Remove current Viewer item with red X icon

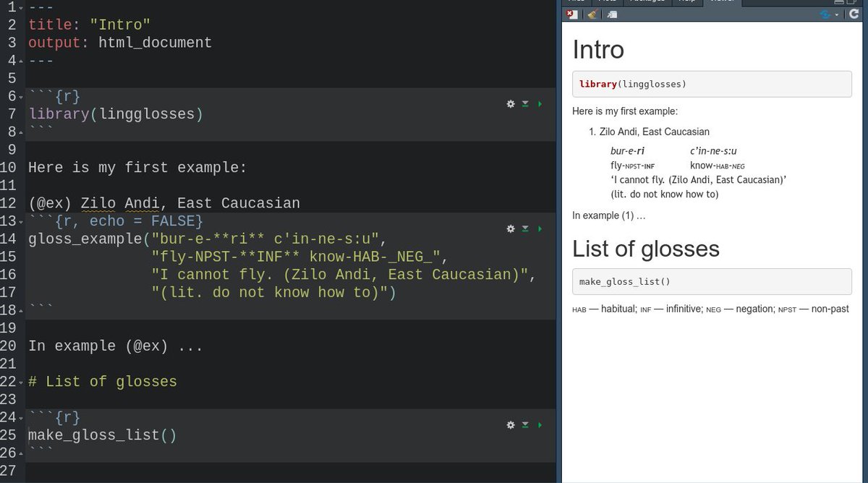click(x=571, y=14)
